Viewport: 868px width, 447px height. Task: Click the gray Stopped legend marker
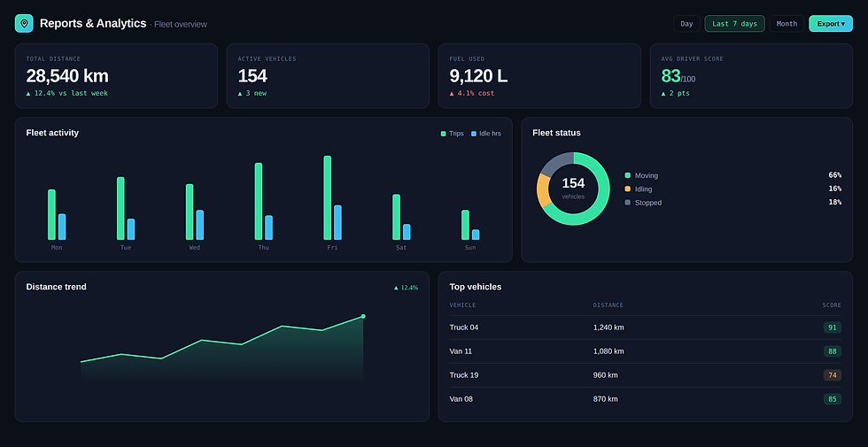click(x=628, y=203)
